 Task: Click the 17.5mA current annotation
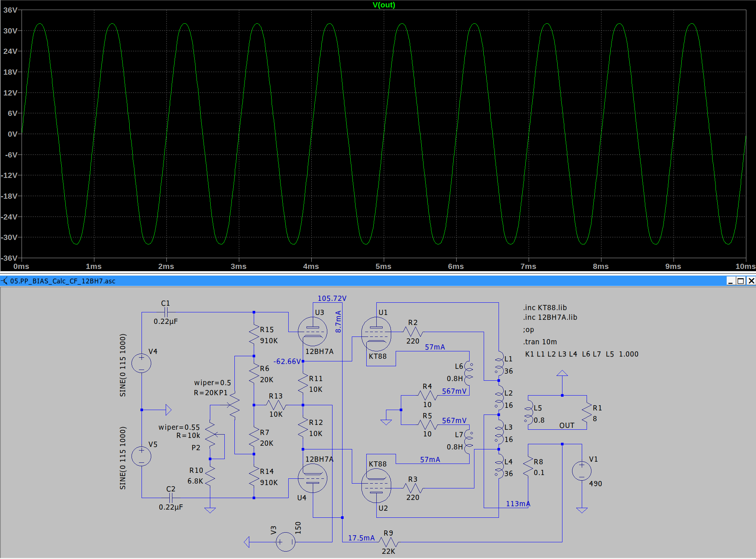(361, 538)
